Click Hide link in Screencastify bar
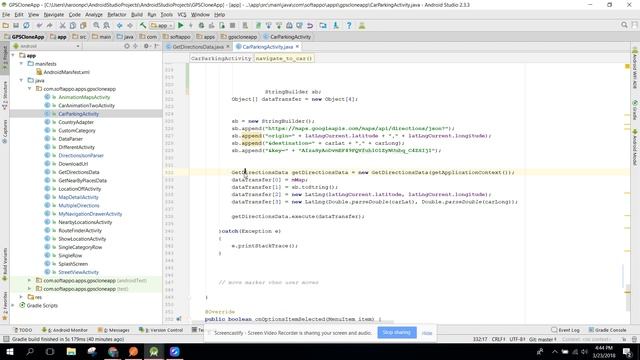Viewport: 640px width, 360px height. (x=427, y=333)
